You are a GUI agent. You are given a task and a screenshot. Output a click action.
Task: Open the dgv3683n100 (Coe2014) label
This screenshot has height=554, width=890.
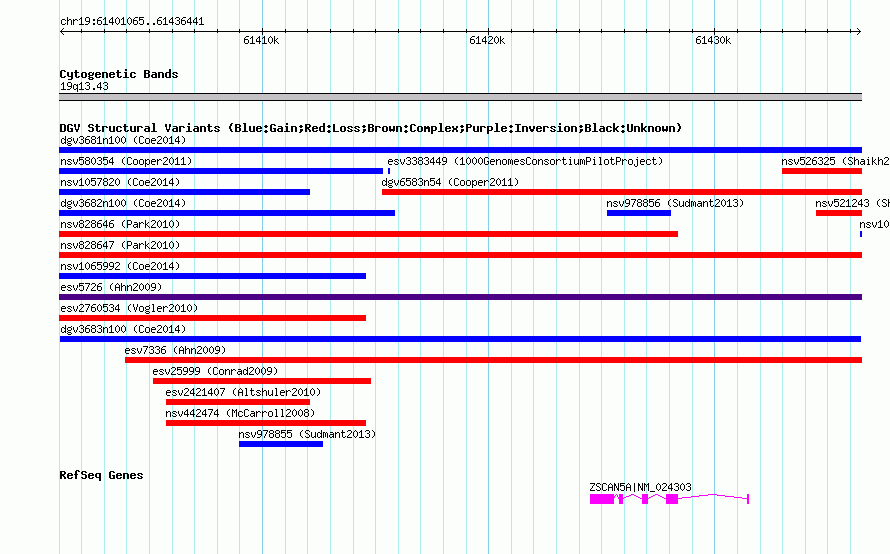coord(123,329)
